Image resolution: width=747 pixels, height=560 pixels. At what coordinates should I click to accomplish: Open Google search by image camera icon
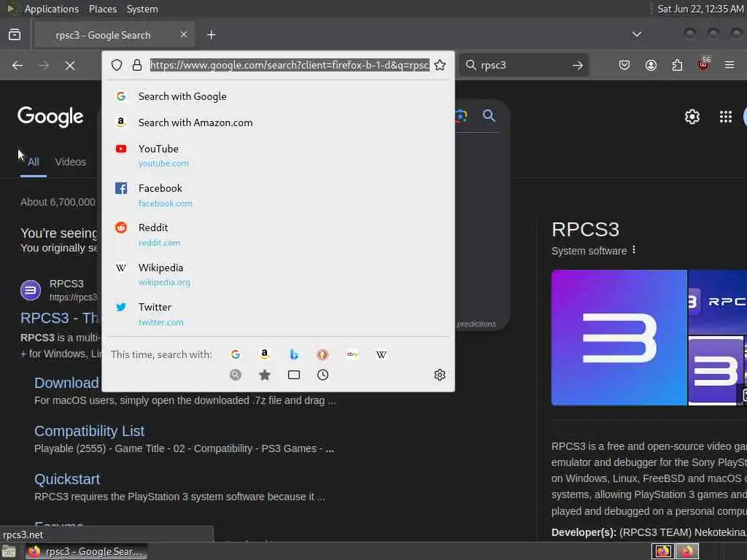(x=461, y=115)
